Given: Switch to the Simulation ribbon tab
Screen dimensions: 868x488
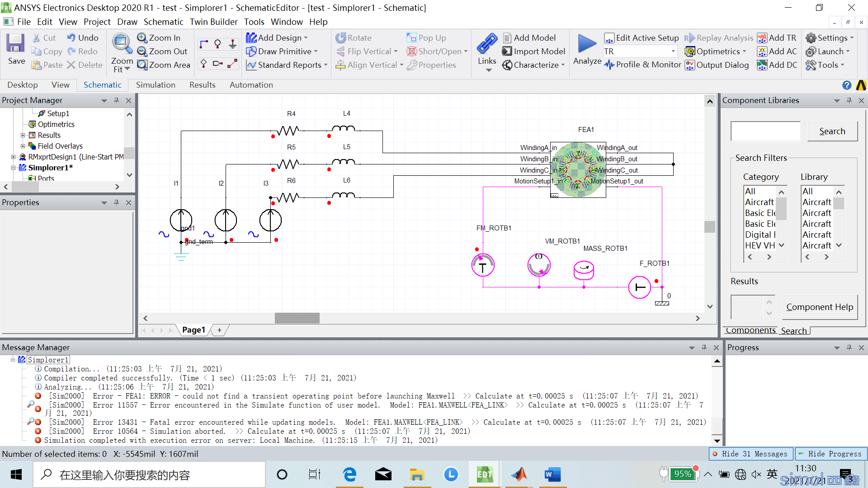Looking at the screenshot, I should click(x=156, y=85).
